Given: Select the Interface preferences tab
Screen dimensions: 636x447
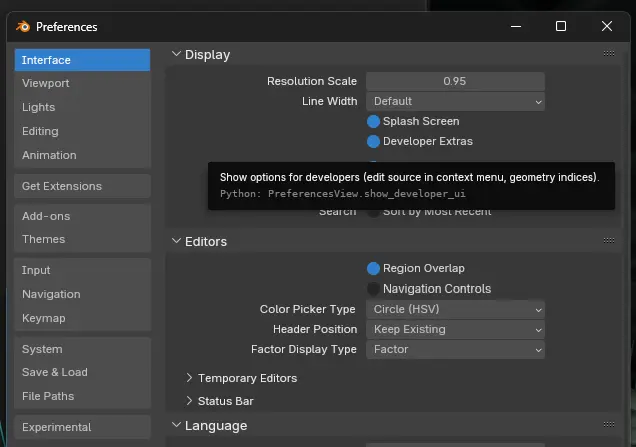Looking at the screenshot, I should click(x=82, y=60).
